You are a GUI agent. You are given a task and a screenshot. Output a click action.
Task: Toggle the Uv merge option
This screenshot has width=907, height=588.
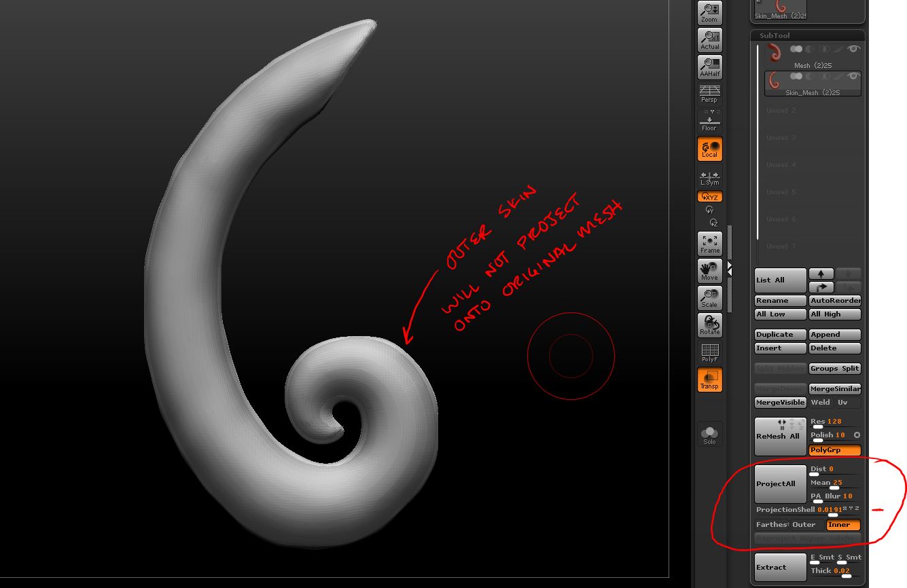click(x=848, y=403)
